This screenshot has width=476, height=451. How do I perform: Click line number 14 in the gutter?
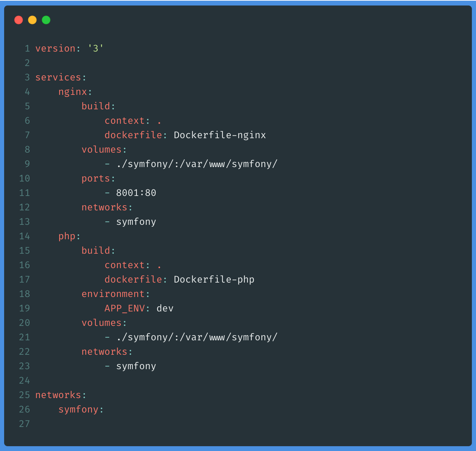24,236
